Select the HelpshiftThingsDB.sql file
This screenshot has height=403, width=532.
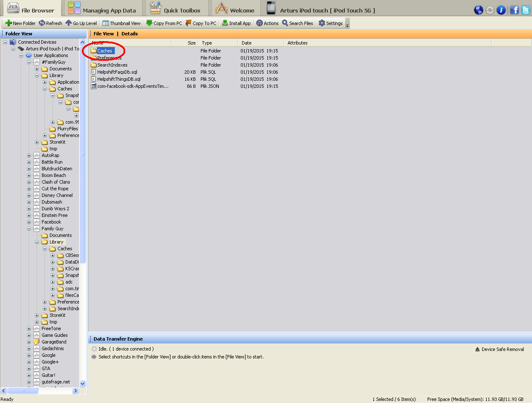tap(119, 79)
